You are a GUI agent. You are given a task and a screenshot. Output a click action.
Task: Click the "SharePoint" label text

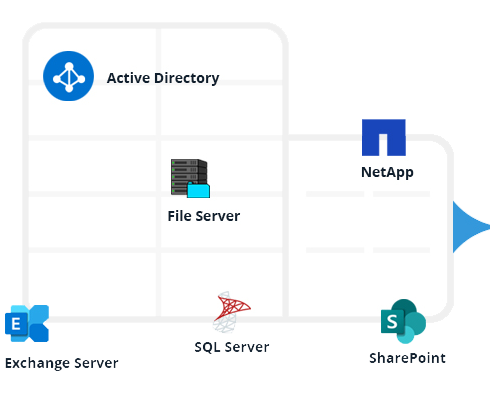coord(407,358)
